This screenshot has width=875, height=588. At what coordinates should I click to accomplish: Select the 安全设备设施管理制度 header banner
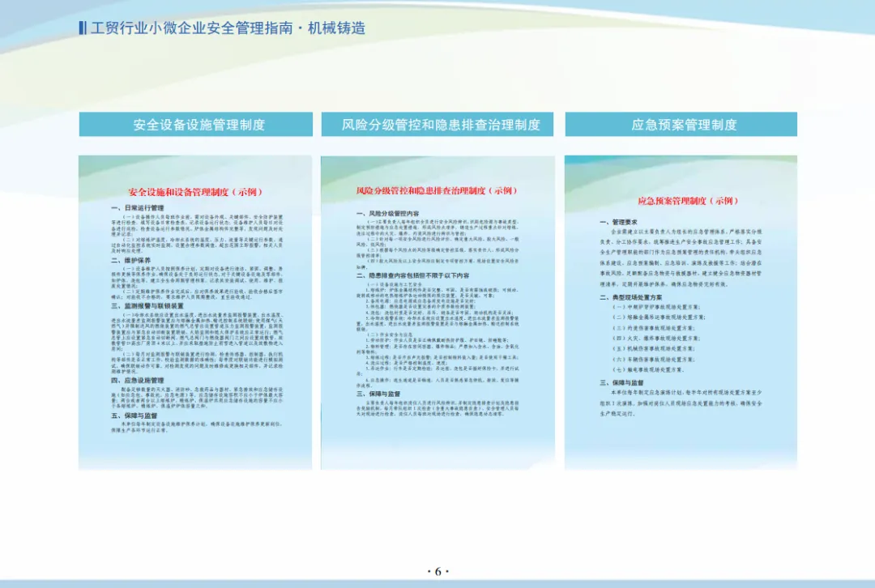(x=196, y=125)
